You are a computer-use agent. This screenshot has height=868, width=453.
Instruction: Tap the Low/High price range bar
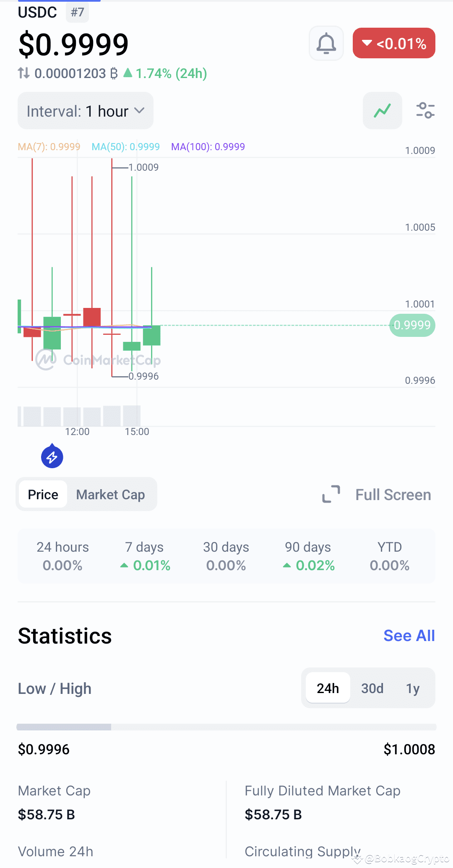tap(226, 727)
